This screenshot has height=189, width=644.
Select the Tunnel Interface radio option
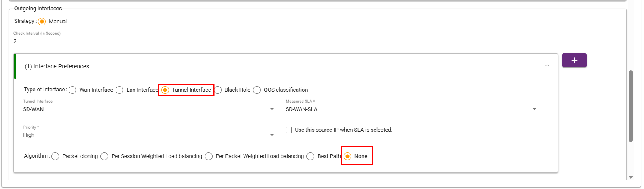pyautogui.click(x=165, y=90)
